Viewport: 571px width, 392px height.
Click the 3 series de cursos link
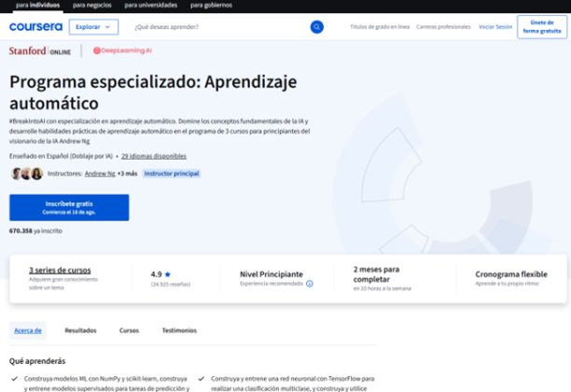tap(60, 270)
